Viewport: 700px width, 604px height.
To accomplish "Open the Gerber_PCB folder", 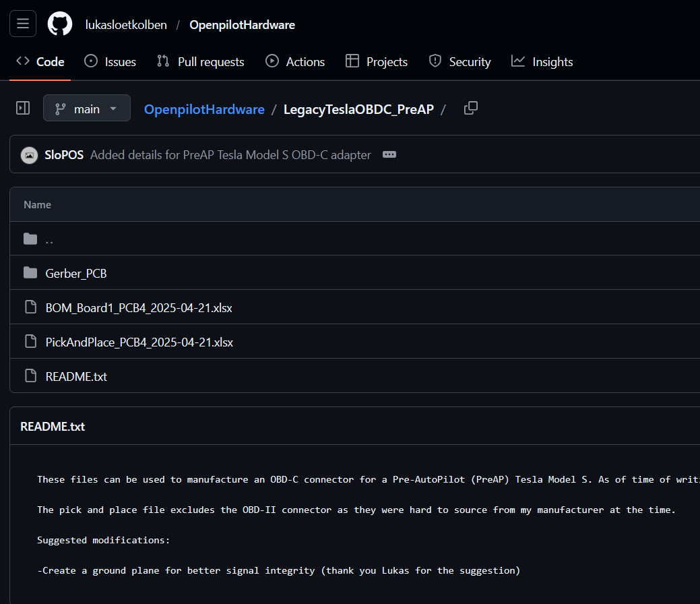I will [x=76, y=273].
